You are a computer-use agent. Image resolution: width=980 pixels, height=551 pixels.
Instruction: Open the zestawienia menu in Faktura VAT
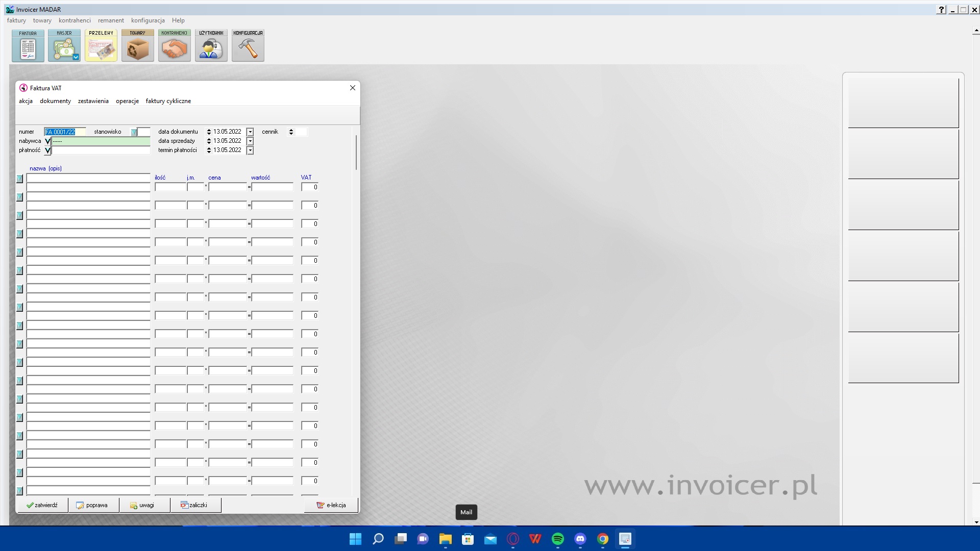pos(93,101)
